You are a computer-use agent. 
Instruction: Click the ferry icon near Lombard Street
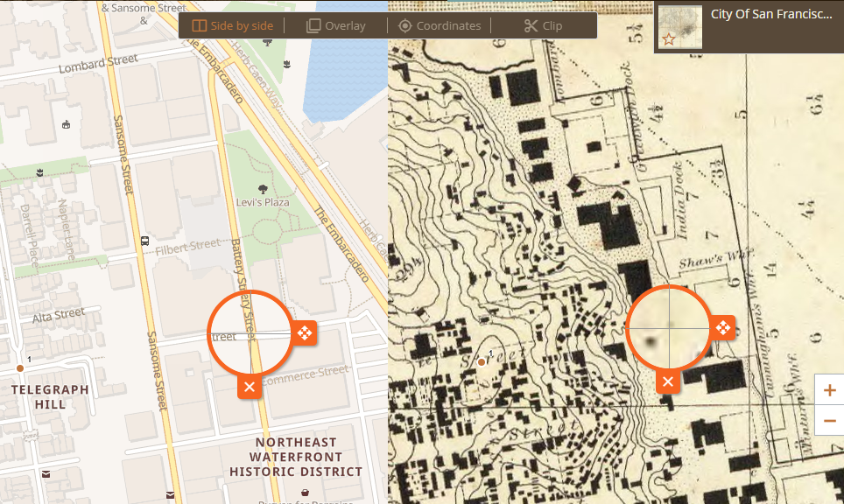pyautogui.click(x=67, y=125)
